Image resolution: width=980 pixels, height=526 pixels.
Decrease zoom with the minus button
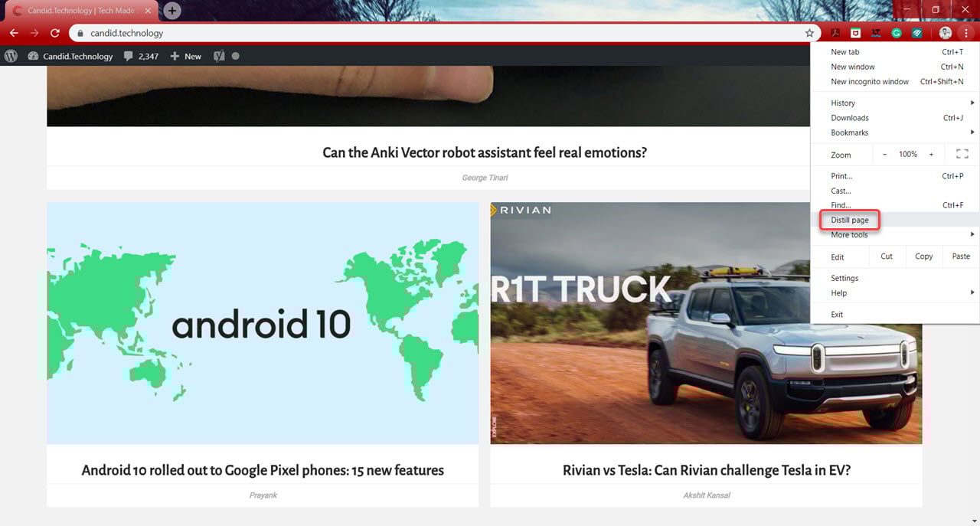(884, 154)
